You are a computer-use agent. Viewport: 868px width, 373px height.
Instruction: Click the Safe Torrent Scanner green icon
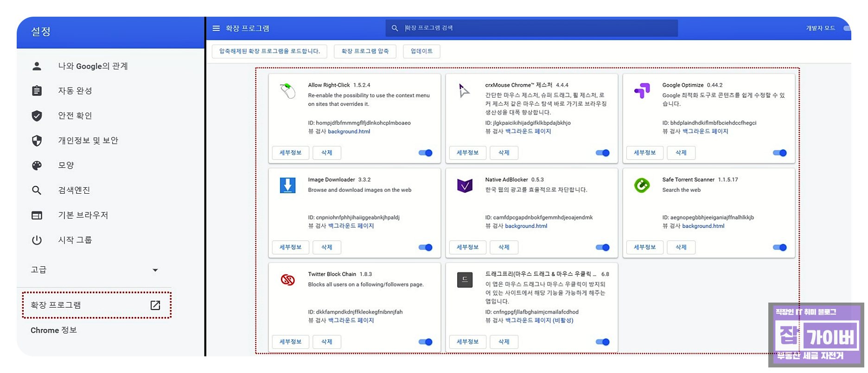click(642, 185)
